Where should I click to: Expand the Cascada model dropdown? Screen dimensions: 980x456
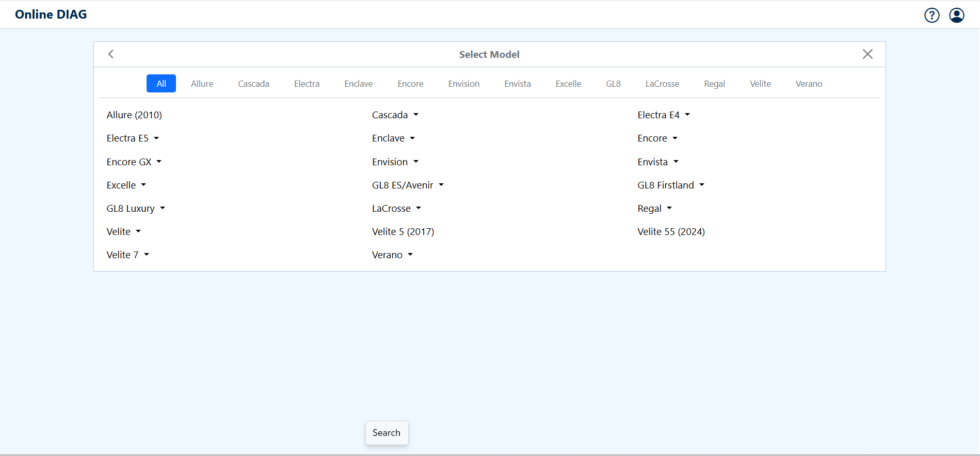pos(395,115)
